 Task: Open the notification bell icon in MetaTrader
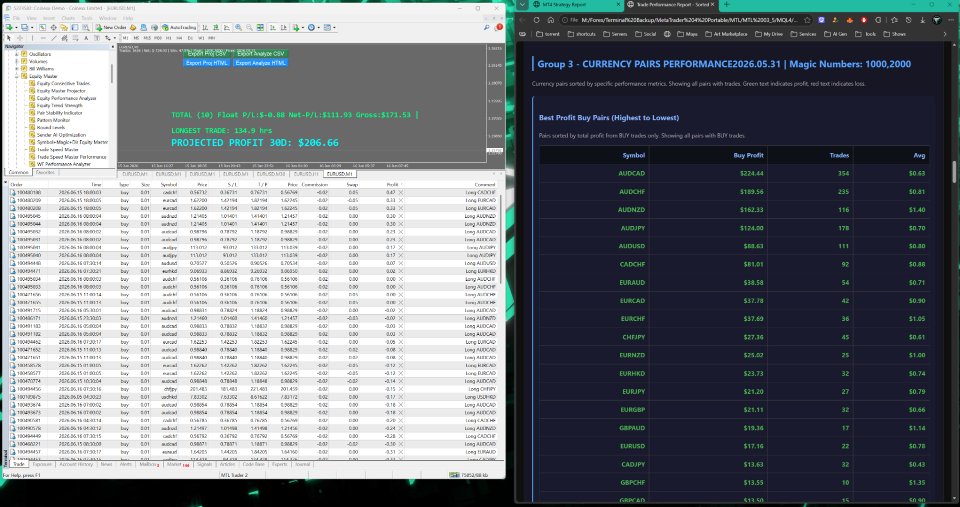498,28
